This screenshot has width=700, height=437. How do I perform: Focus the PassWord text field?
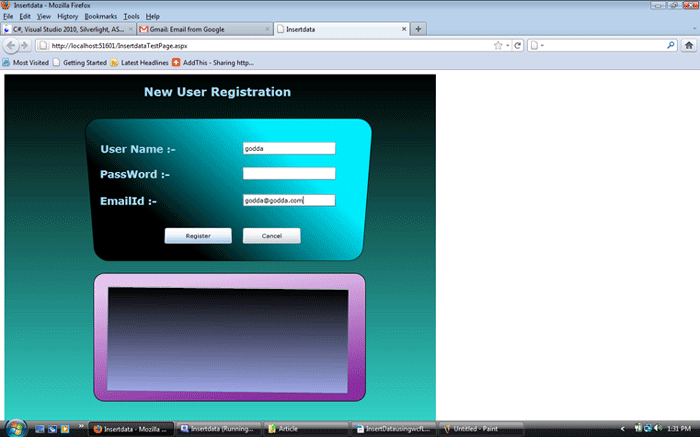point(289,174)
